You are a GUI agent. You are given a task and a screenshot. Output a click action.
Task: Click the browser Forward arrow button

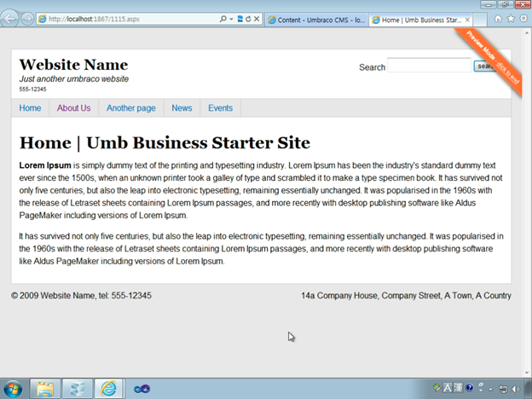[27, 19]
